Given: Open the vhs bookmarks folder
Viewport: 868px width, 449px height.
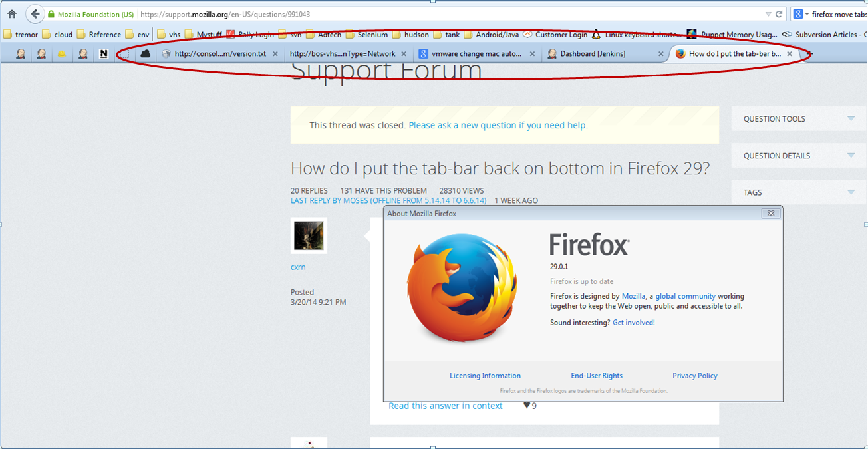Looking at the screenshot, I should click(x=169, y=35).
